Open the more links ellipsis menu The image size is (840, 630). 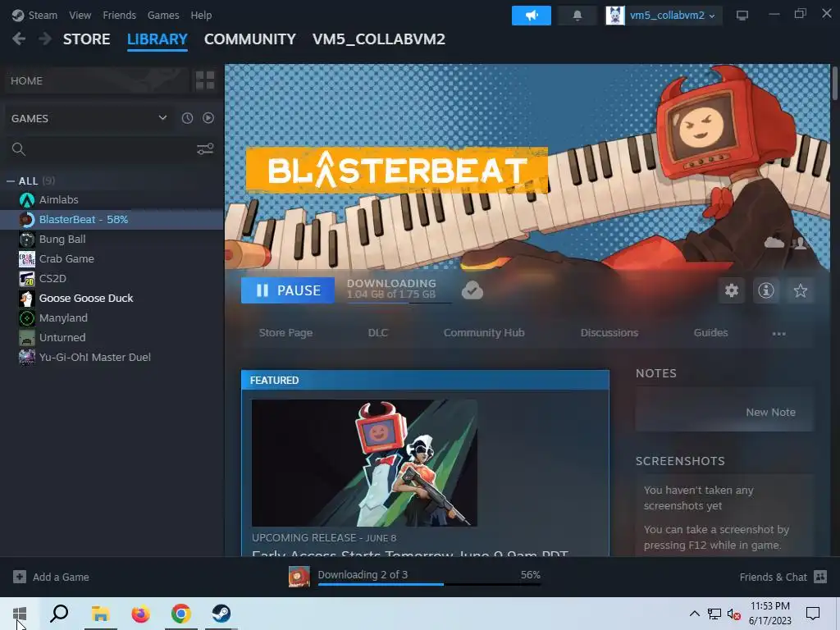[x=779, y=333]
